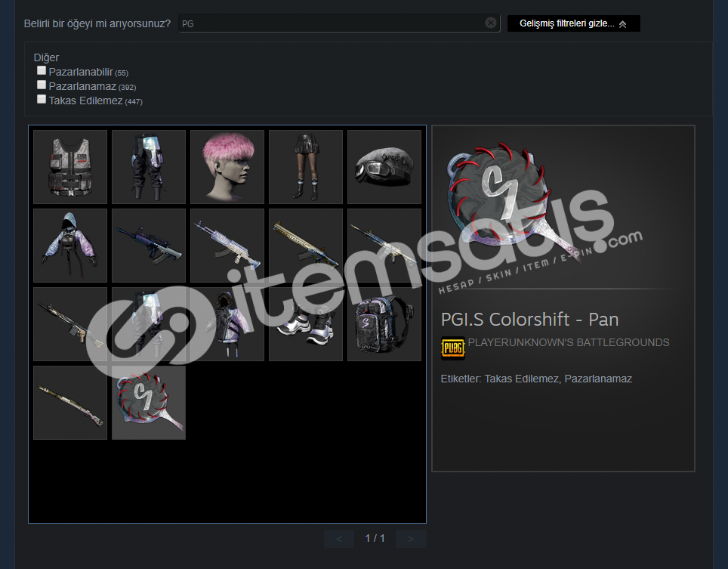Select the rifle skin at end of second row

(384, 246)
